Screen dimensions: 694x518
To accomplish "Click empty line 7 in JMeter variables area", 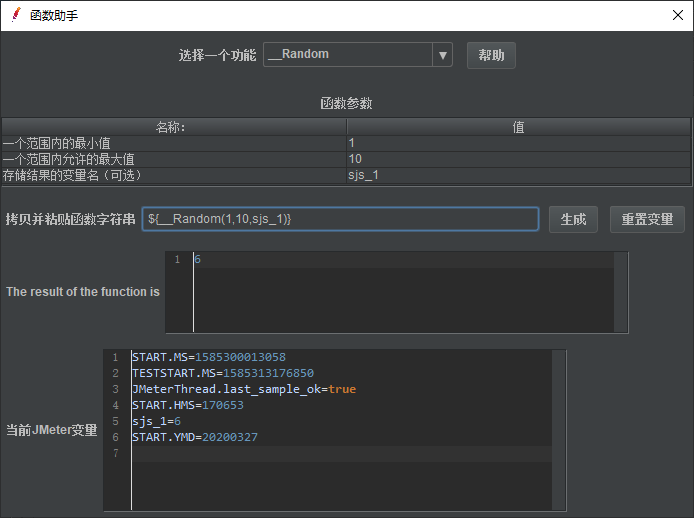I will tap(342, 453).
